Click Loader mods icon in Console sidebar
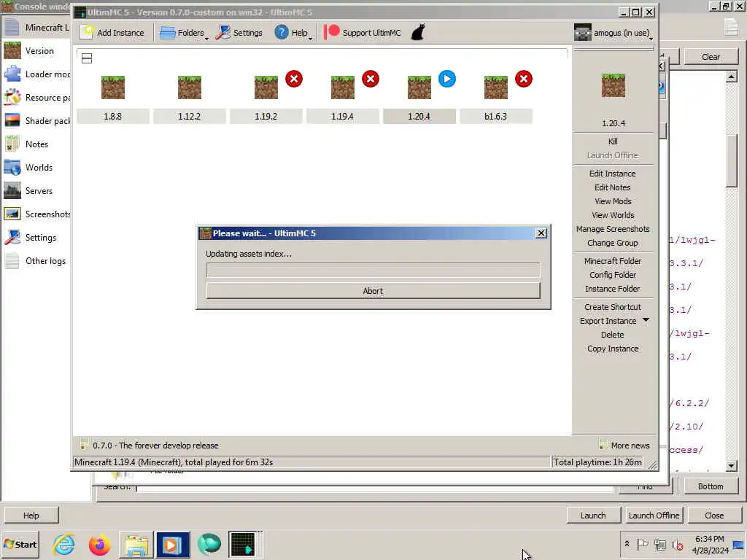 click(12, 74)
